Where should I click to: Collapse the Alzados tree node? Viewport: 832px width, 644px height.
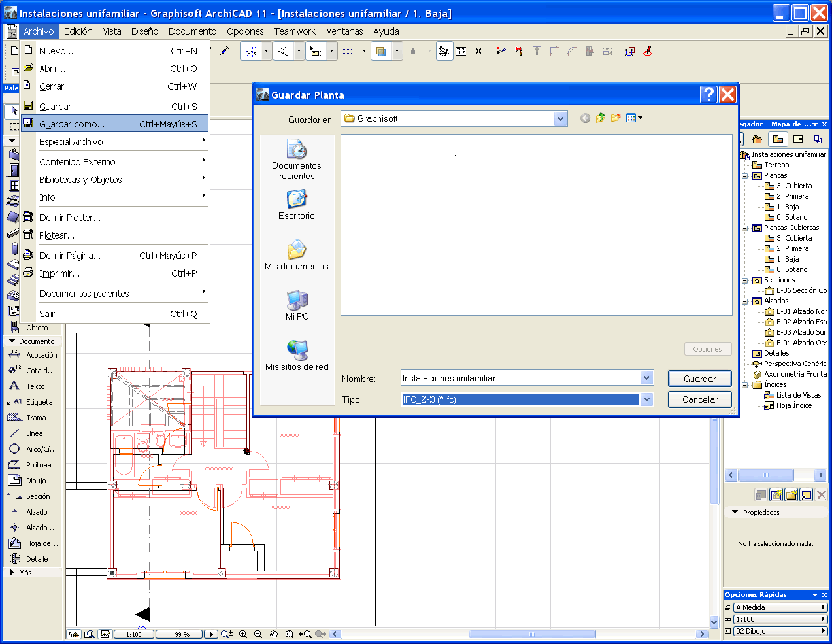(745, 301)
